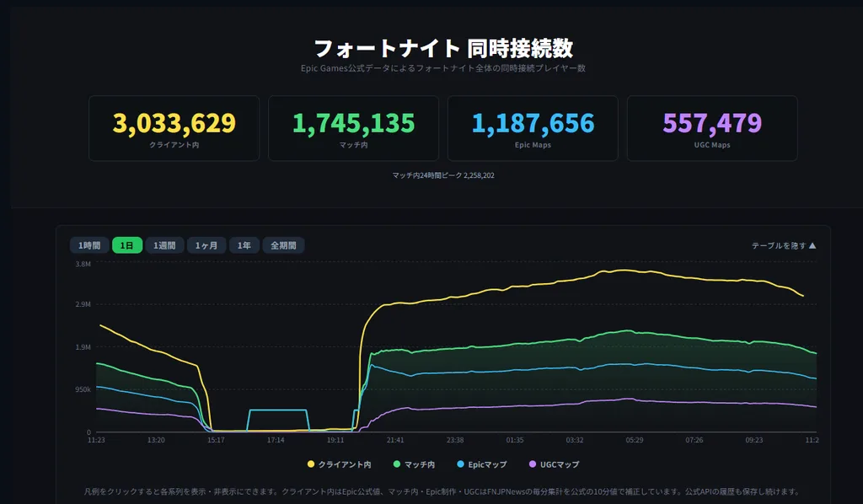Select the 1日 time range tab
Image resolution: width=863 pixels, height=504 pixels.
[127, 245]
